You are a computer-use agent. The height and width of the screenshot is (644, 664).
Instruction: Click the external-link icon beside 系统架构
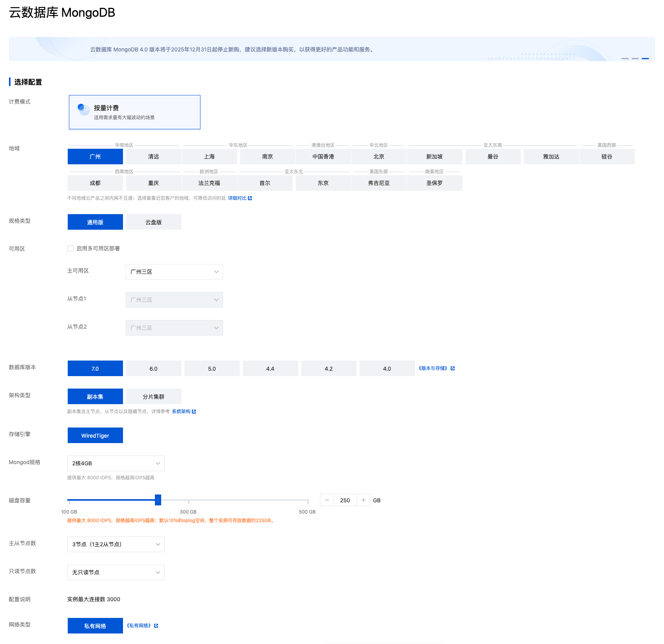pyautogui.click(x=194, y=412)
